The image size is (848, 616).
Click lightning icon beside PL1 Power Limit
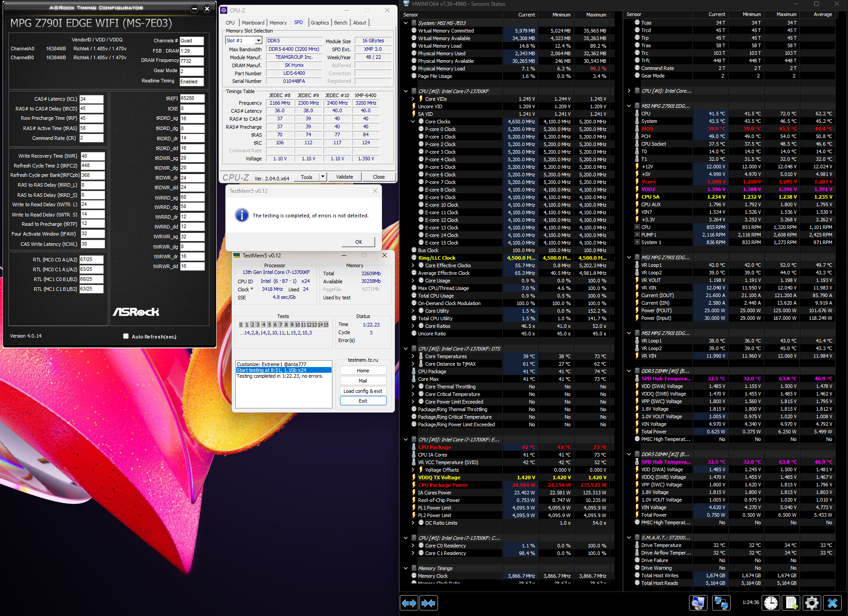coord(414,508)
